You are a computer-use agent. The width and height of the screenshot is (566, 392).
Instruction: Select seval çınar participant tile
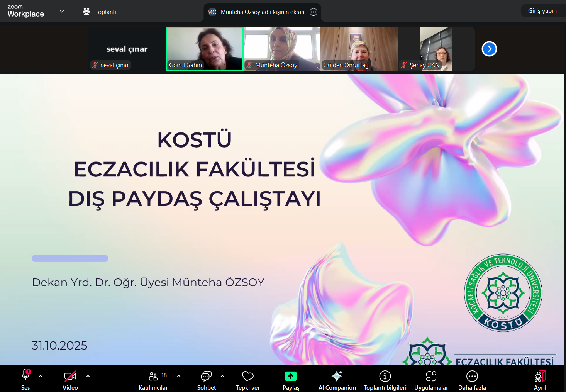point(127,49)
